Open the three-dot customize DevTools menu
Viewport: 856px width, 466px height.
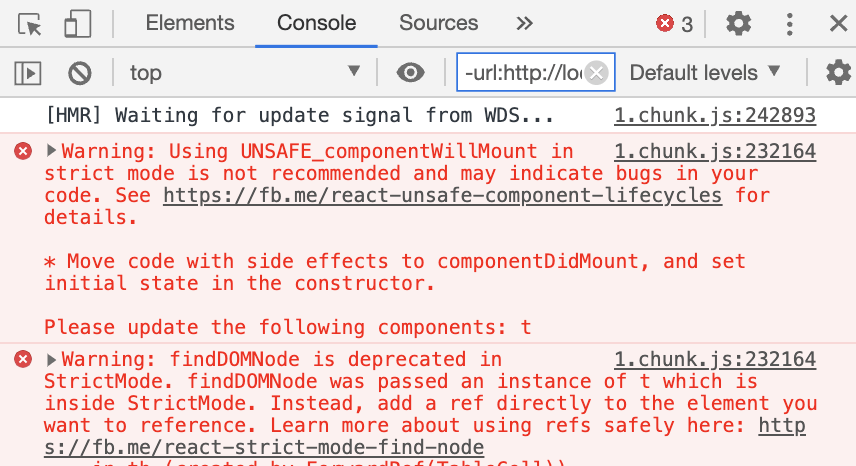tap(790, 24)
